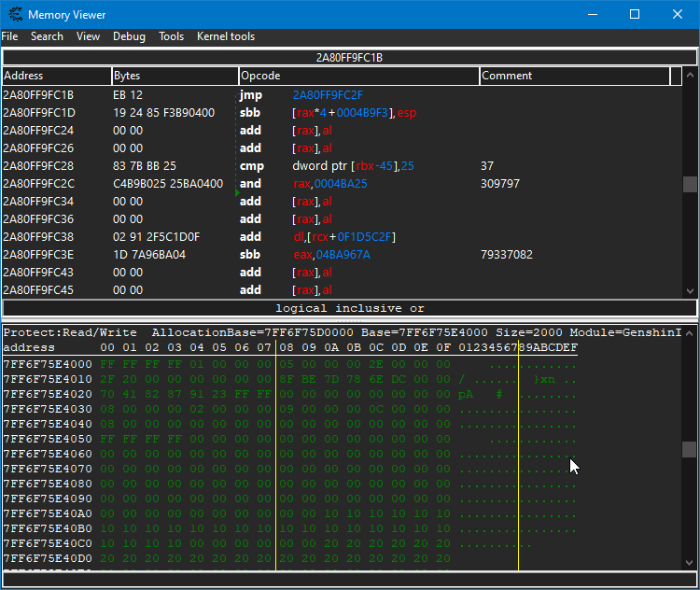Viewport: 700px width, 590px height.
Task: Maximize the Memory Viewer window
Action: tap(635, 14)
